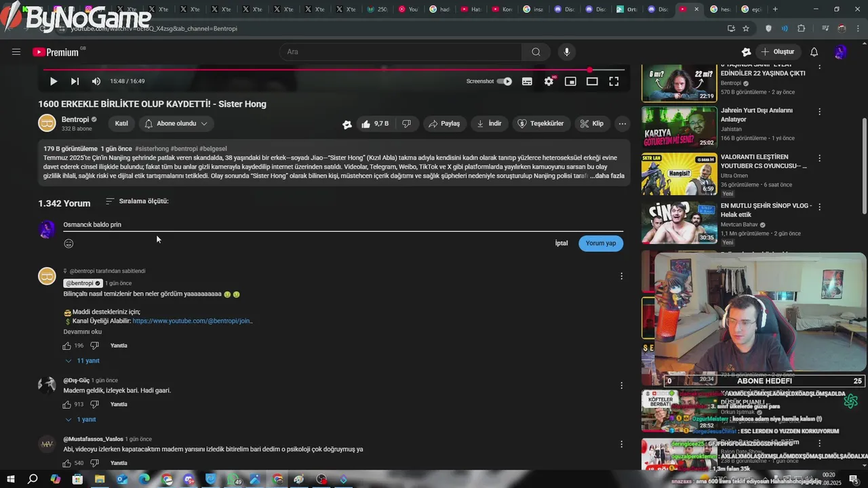Like the pinned comment with 196 likes
This screenshot has height=488, width=868.
coord(67,346)
